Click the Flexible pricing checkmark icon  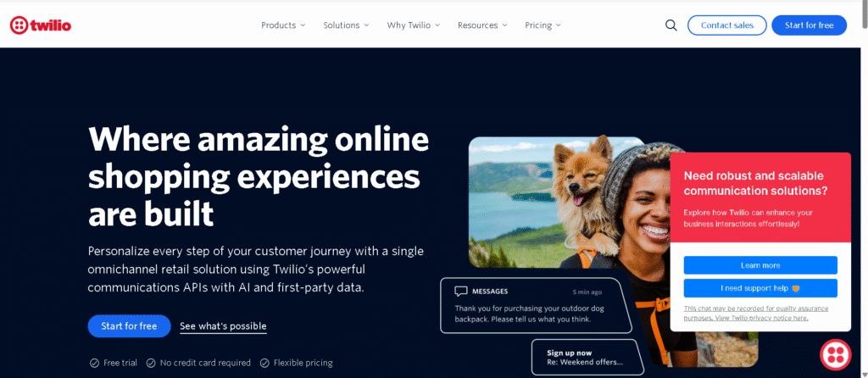pos(264,363)
